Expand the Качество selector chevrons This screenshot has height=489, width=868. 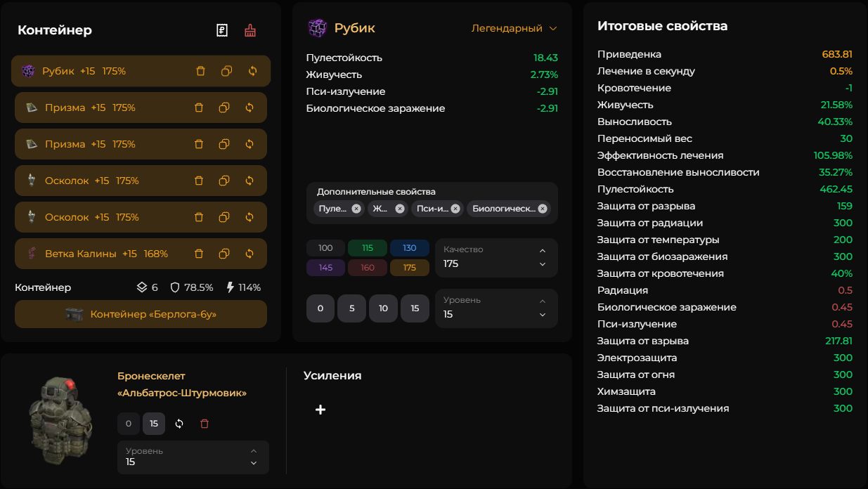(542, 257)
